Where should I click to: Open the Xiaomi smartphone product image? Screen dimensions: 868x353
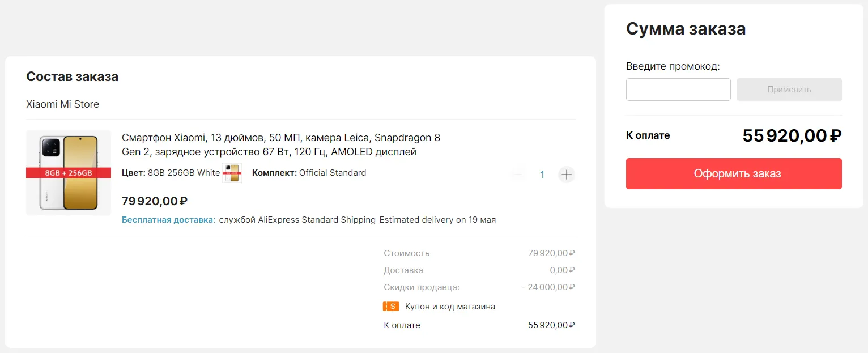coord(69,173)
